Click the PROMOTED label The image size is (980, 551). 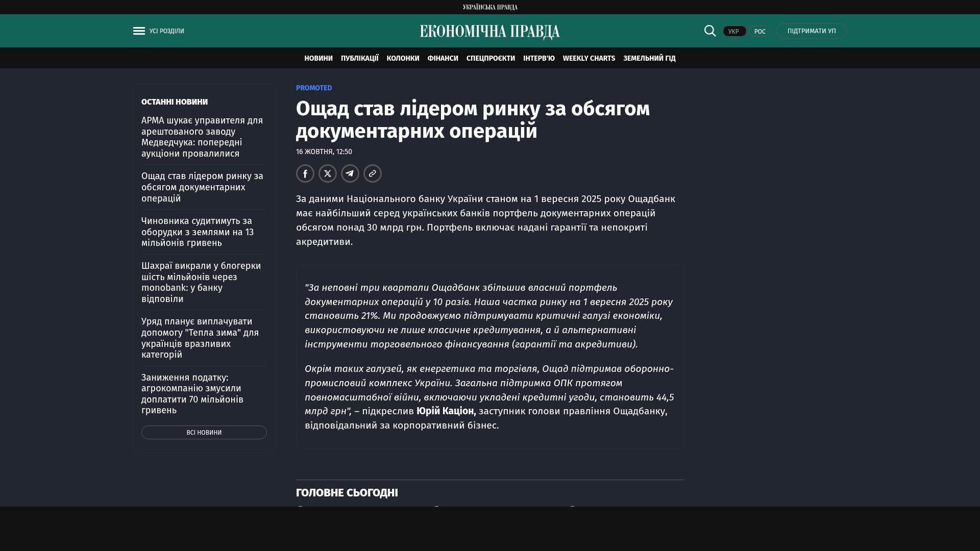click(x=314, y=88)
